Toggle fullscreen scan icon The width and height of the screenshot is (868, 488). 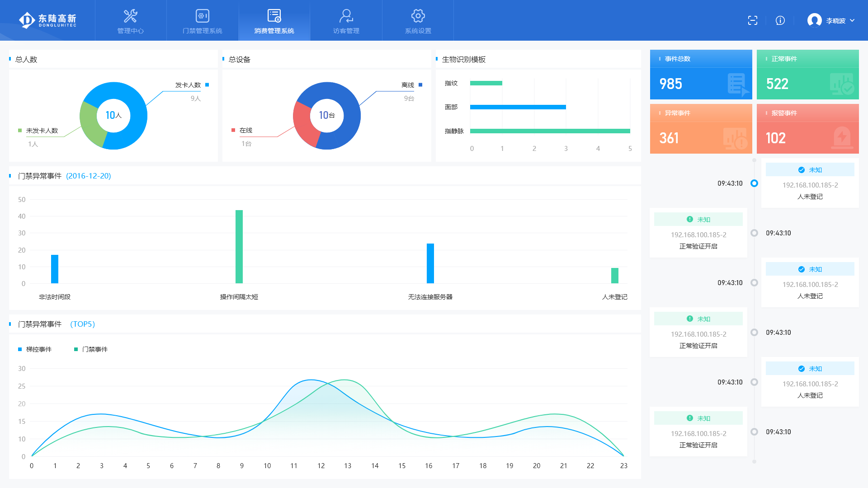point(753,20)
